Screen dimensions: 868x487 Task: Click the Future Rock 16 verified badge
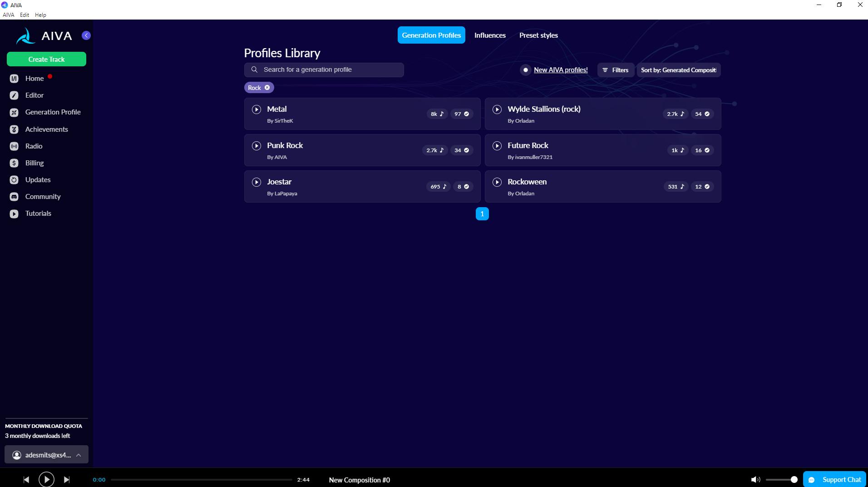(702, 150)
